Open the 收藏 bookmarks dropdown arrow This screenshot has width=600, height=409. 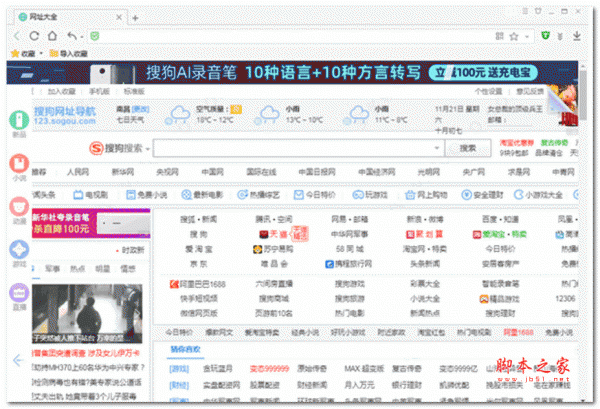(x=41, y=53)
